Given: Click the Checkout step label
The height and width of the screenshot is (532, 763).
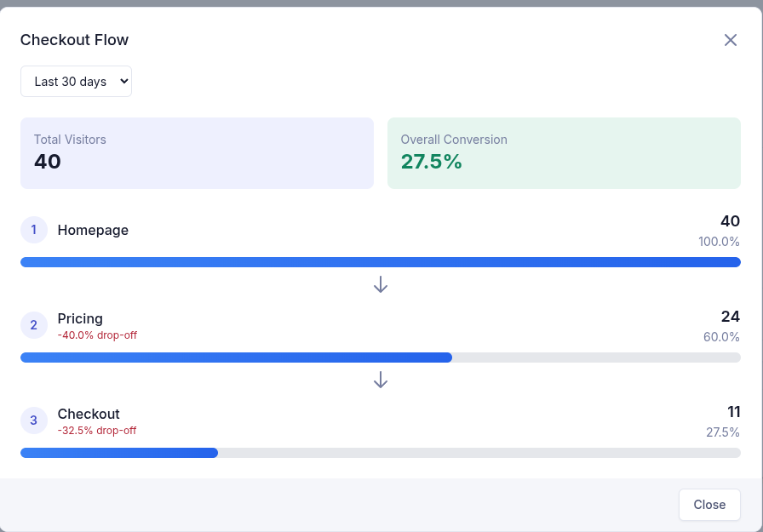Looking at the screenshot, I should pos(89,414).
